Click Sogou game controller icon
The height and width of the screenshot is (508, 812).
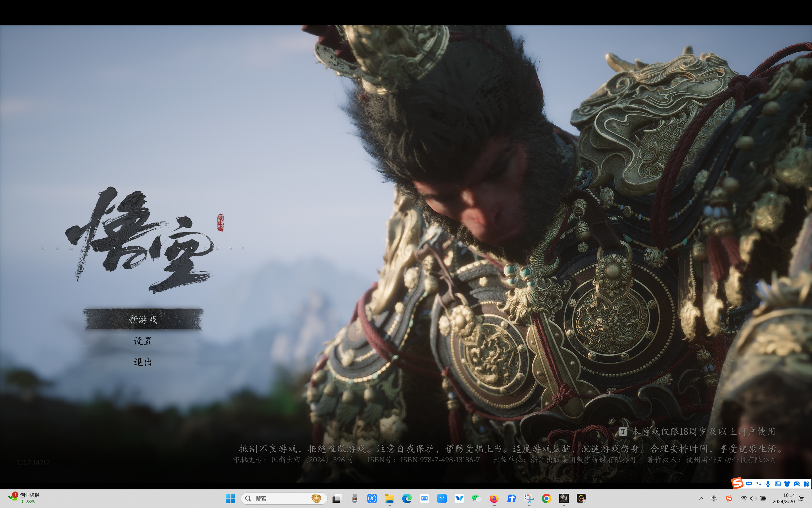click(797, 484)
